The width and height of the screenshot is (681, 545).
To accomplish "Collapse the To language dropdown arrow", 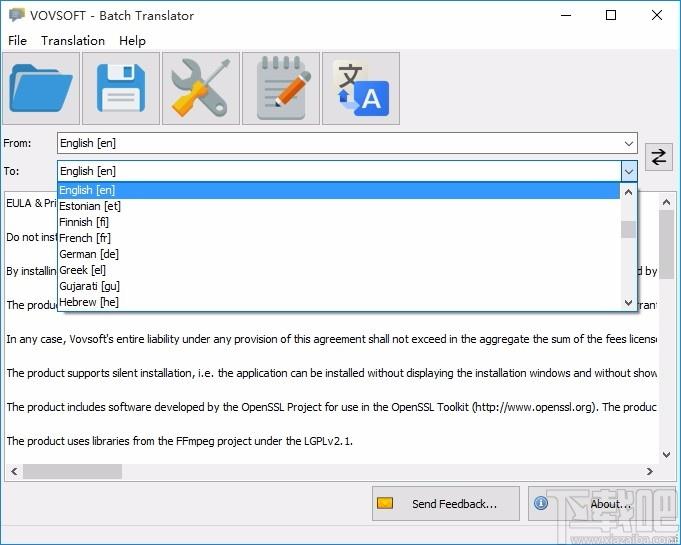I will click(629, 171).
